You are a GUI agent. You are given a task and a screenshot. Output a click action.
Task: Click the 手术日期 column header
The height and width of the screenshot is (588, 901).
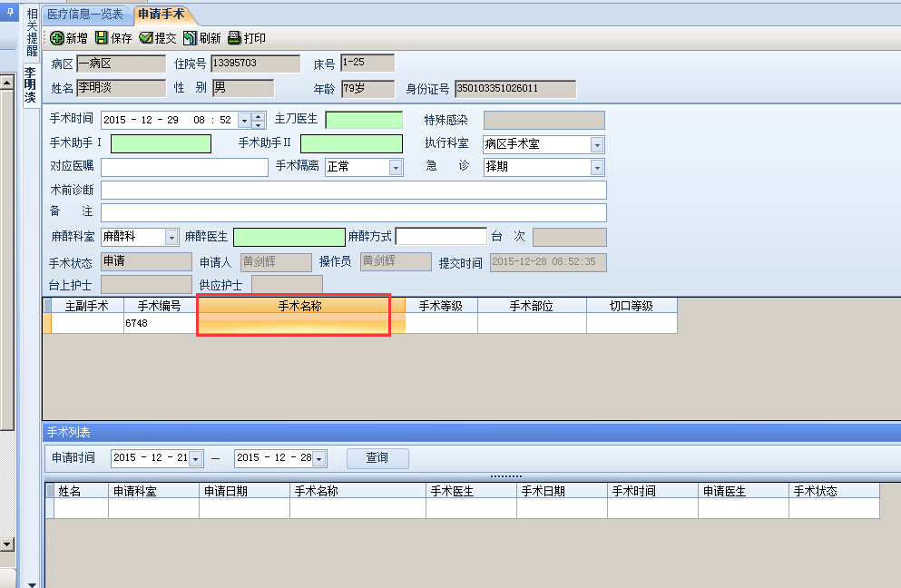pyautogui.click(x=562, y=491)
